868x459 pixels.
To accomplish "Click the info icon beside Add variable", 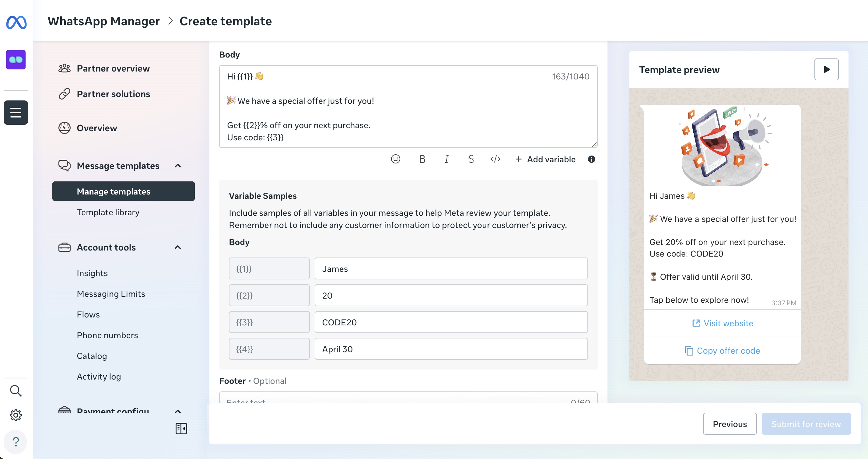I will coord(591,159).
